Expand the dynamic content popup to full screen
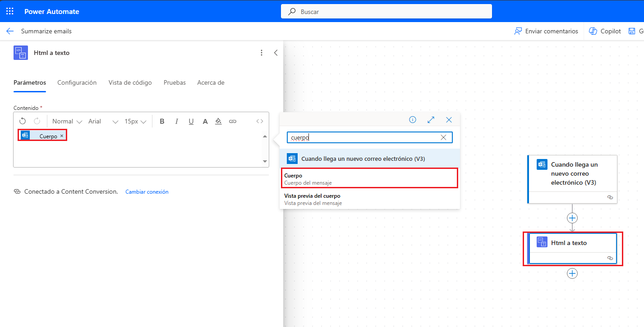 click(431, 120)
